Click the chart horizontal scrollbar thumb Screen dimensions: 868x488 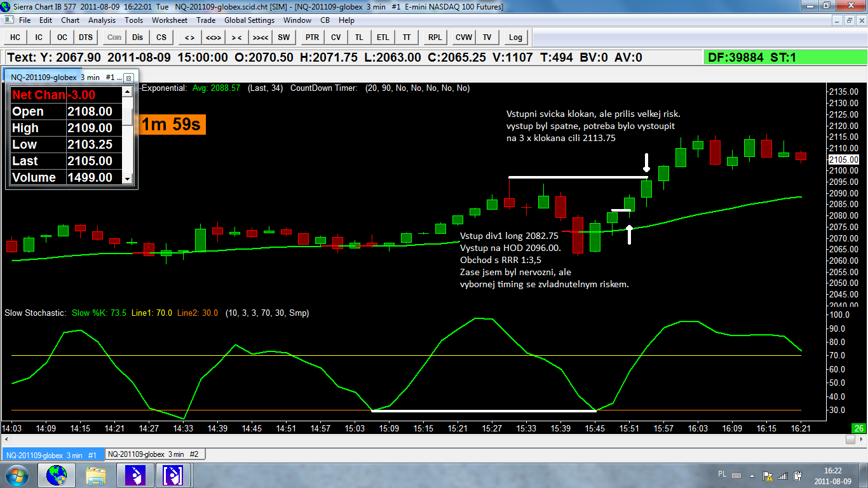click(x=850, y=439)
